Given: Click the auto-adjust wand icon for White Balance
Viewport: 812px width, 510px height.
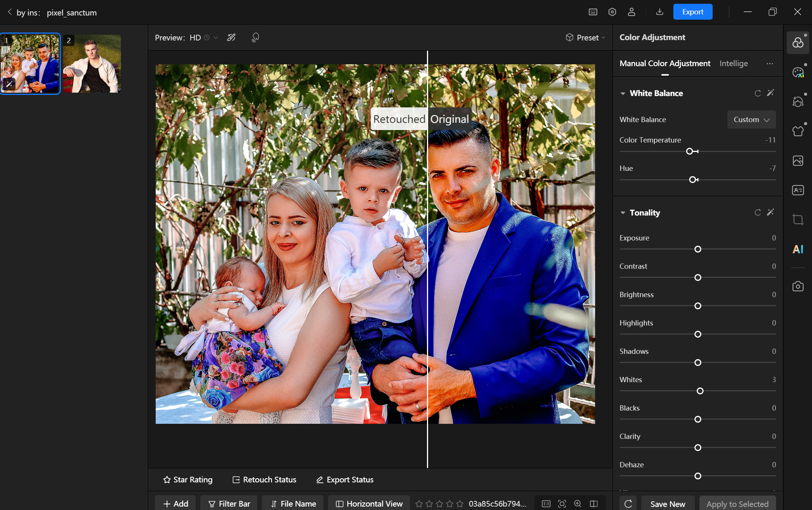Looking at the screenshot, I should coord(770,93).
